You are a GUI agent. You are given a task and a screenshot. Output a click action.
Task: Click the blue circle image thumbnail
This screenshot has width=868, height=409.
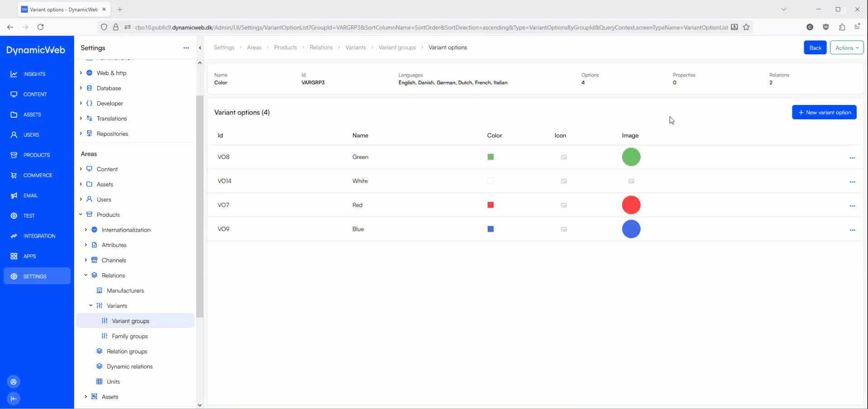click(x=631, y=229)
